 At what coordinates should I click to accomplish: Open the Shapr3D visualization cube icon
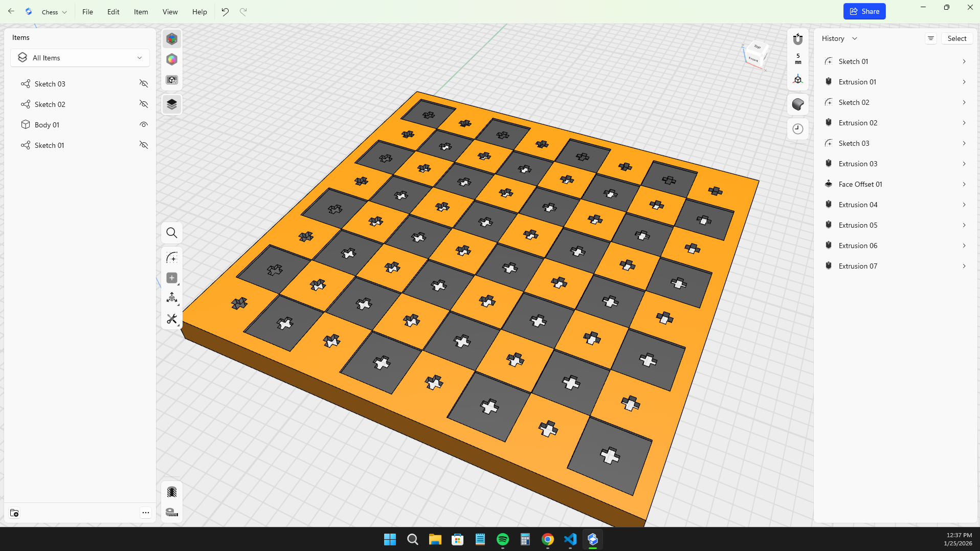[x=172, y=39]
